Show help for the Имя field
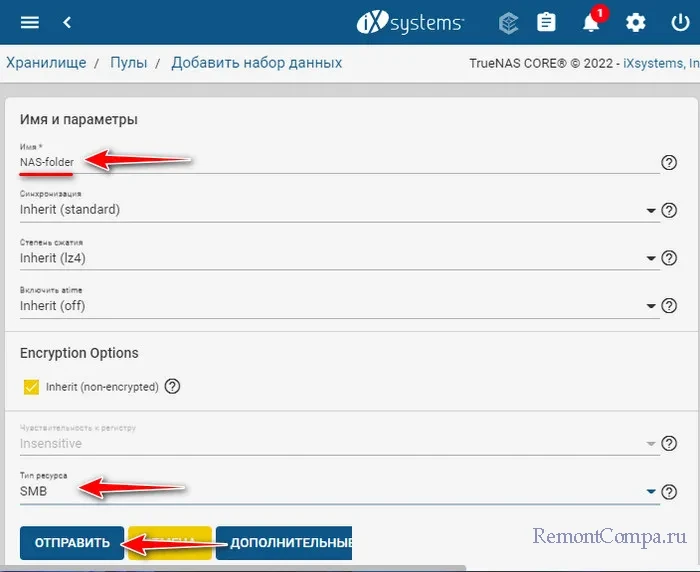This screenshot has height=572, width=700. pyautogui.click(x=670, y=163)
